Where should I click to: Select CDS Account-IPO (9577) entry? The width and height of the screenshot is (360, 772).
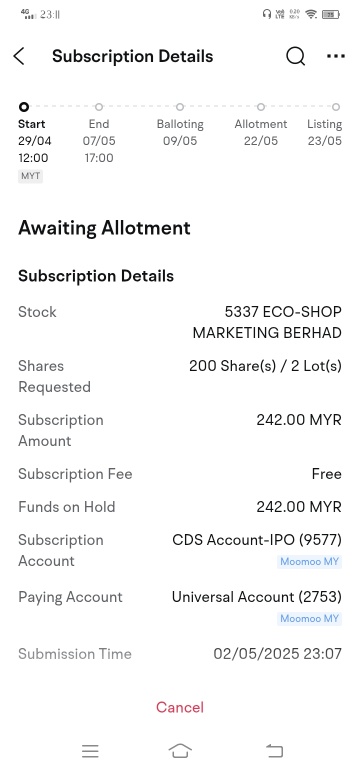point(257,540)
